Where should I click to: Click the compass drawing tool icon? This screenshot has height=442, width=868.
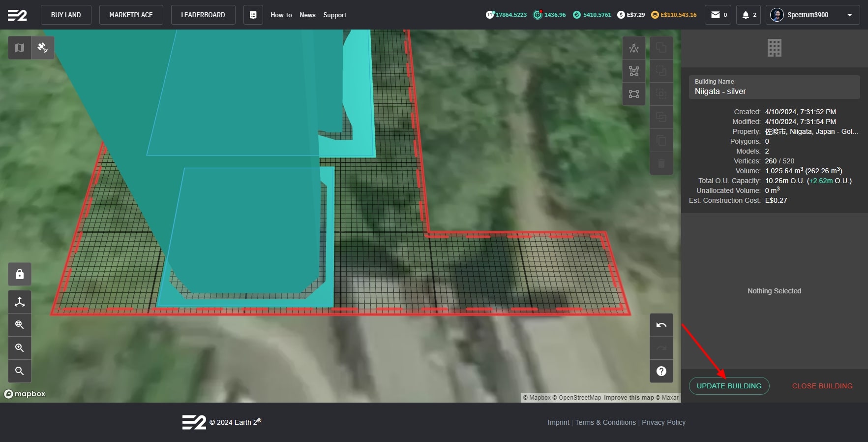pyautogui.click(x=634, y=48)
